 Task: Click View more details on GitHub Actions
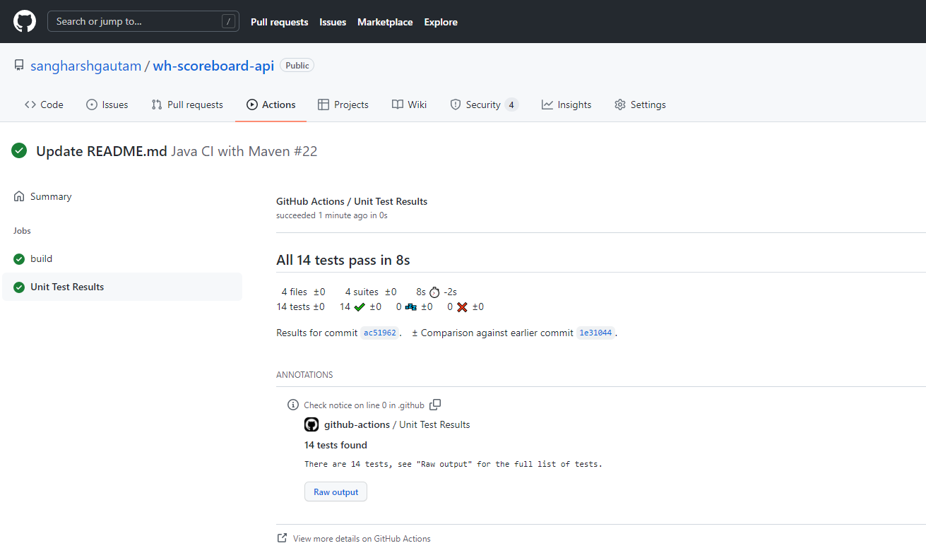coord(362,538)
